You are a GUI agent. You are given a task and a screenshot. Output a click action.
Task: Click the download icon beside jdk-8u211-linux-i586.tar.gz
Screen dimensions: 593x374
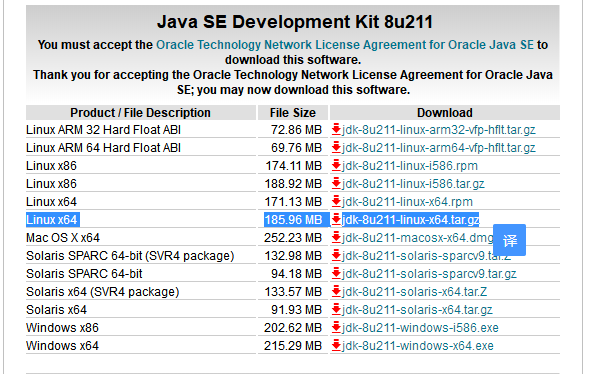336,184
